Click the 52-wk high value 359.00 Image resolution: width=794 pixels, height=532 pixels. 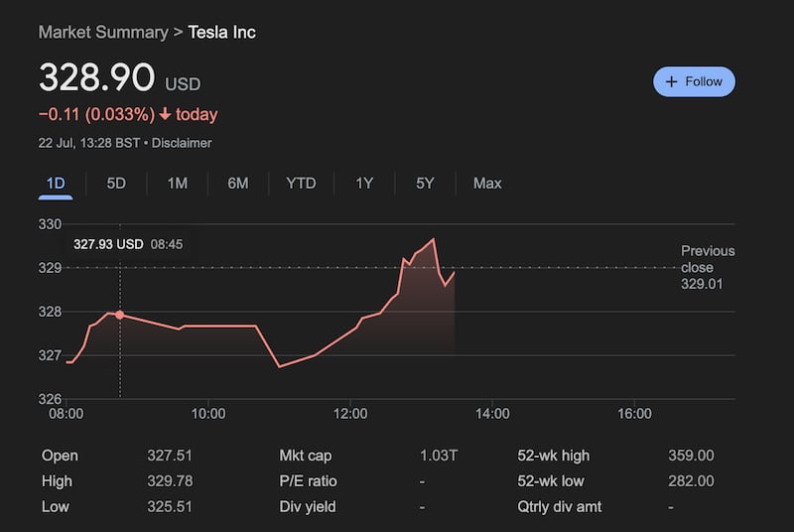[691, 456]
